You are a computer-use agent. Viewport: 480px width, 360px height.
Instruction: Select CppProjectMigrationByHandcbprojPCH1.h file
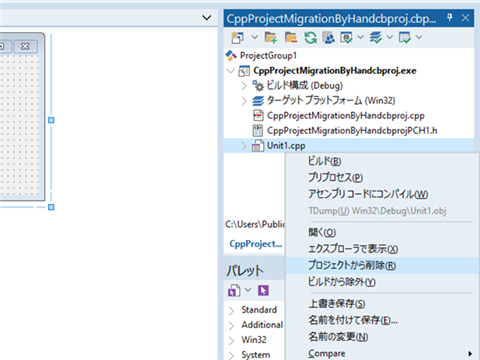(352, 131)
